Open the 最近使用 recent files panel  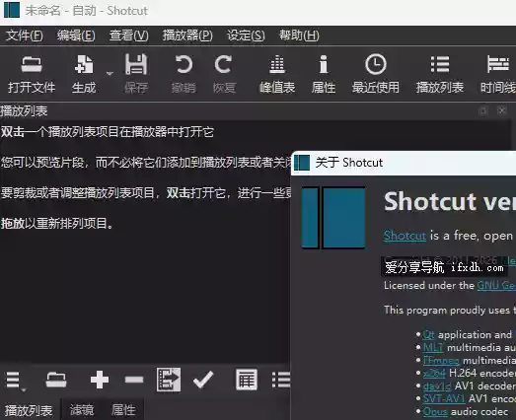[x=376, y=74]
